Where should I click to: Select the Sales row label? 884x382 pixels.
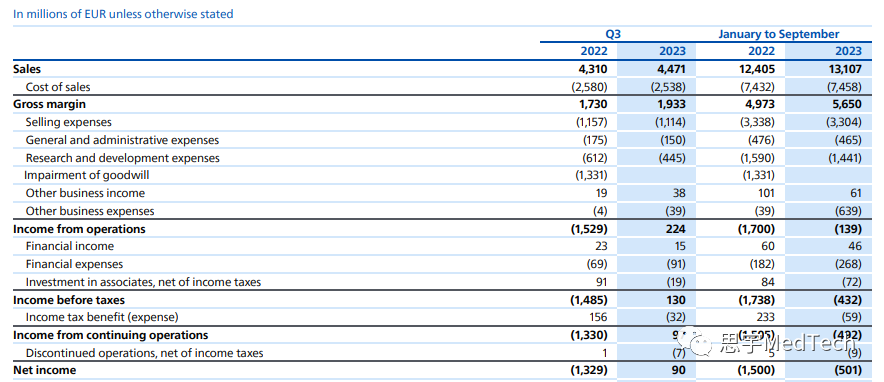click(x=26, y=69)
